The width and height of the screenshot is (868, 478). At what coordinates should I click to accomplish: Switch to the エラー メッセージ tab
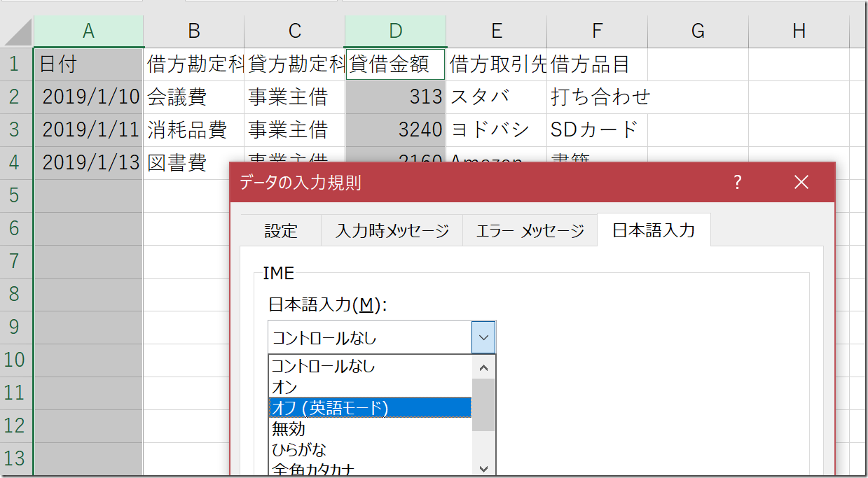pyautogui.click(x=530, y=231)
